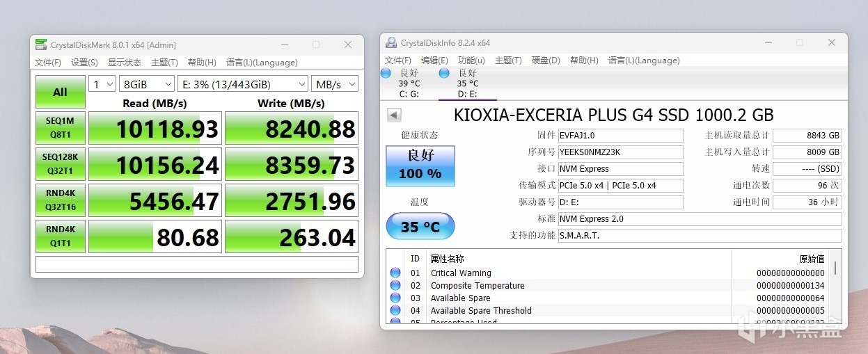
Task: Click the serial number field YEEKS0NMZ23K
Action: 621,152
